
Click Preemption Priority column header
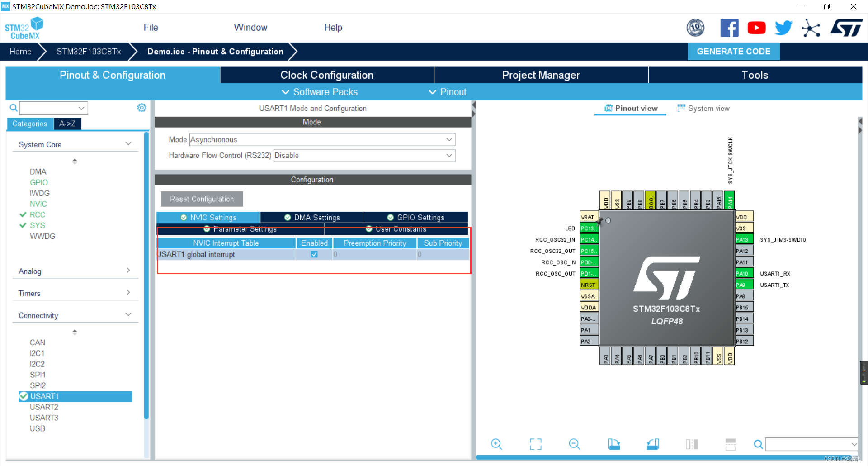pyautogui.click(x=375, y=243)
